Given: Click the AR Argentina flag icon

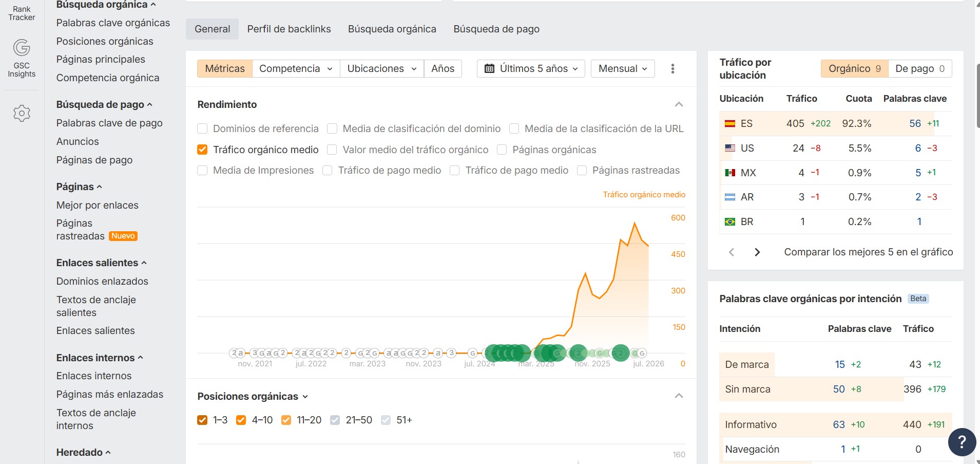Looking at the screenshot, I should (730, 197).
